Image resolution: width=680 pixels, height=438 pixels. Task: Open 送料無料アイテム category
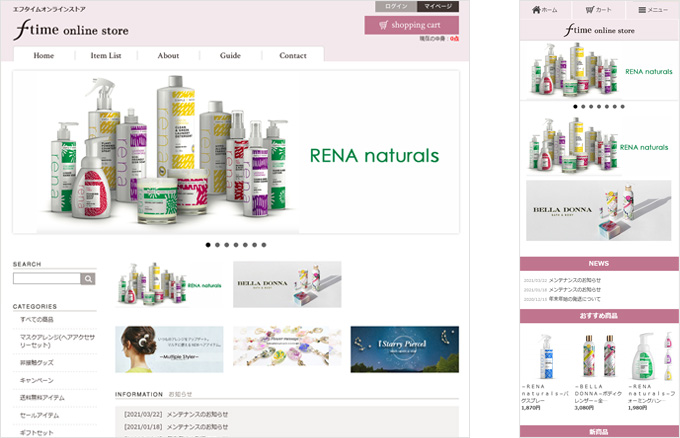tap(42, 398)
